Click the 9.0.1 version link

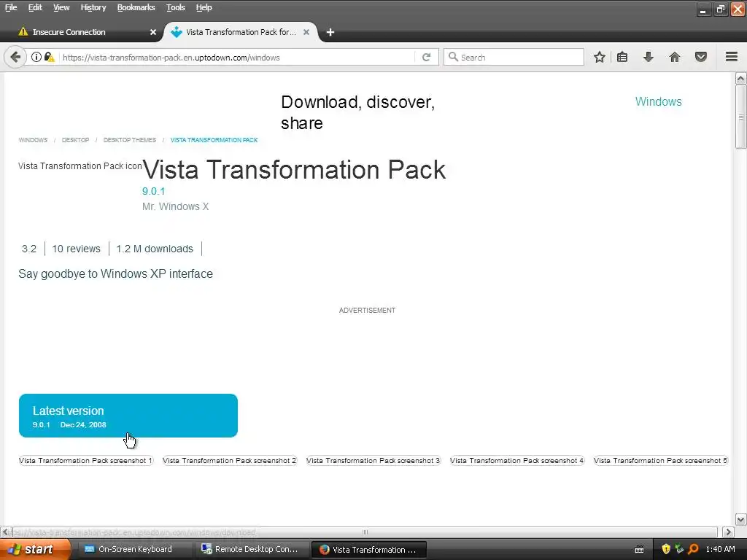tap(153, 191)
